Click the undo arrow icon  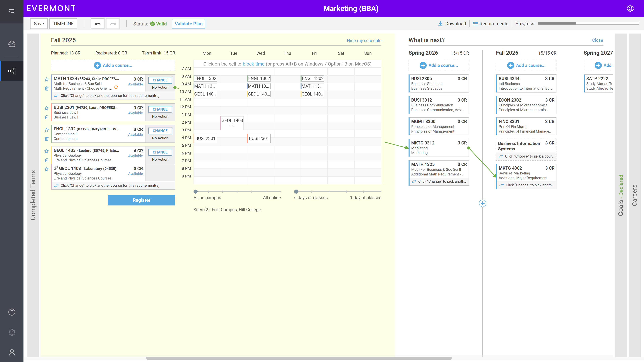[x=97, y=24]
